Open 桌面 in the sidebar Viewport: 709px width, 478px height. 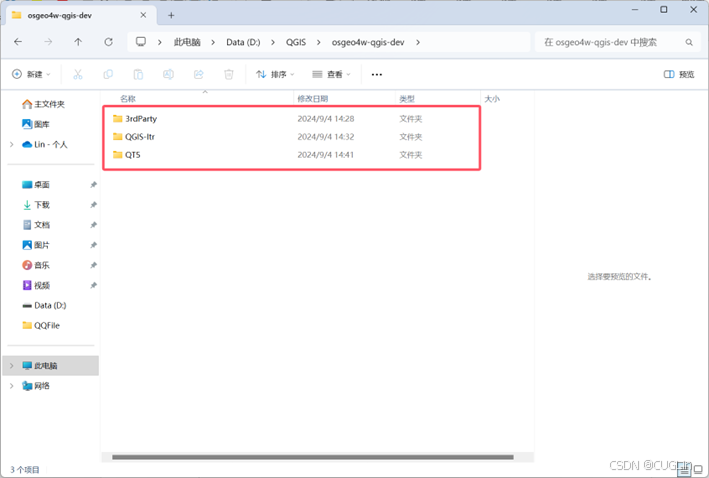tap(36, 185)
